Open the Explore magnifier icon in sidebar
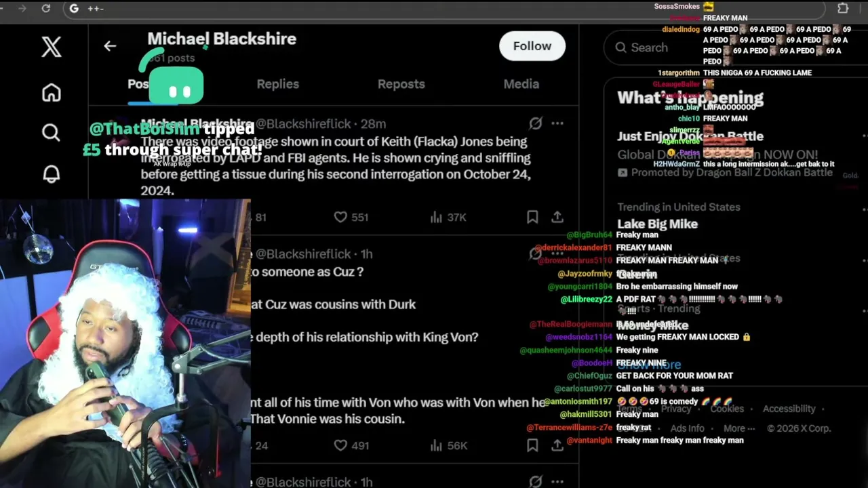 coord(52,132)
